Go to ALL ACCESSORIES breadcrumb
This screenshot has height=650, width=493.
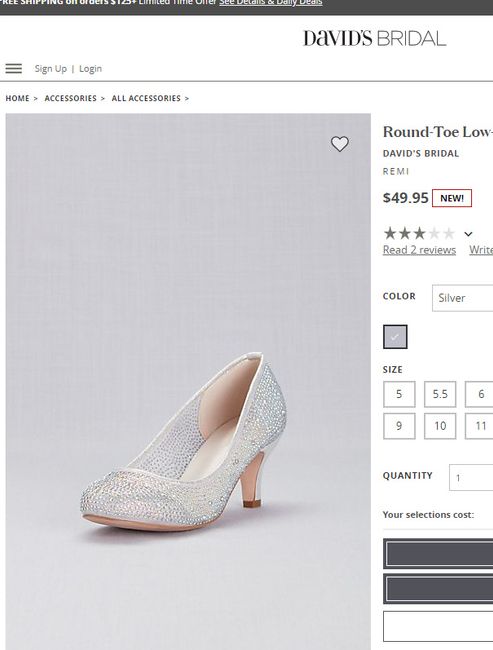click(x=146, y=98)
